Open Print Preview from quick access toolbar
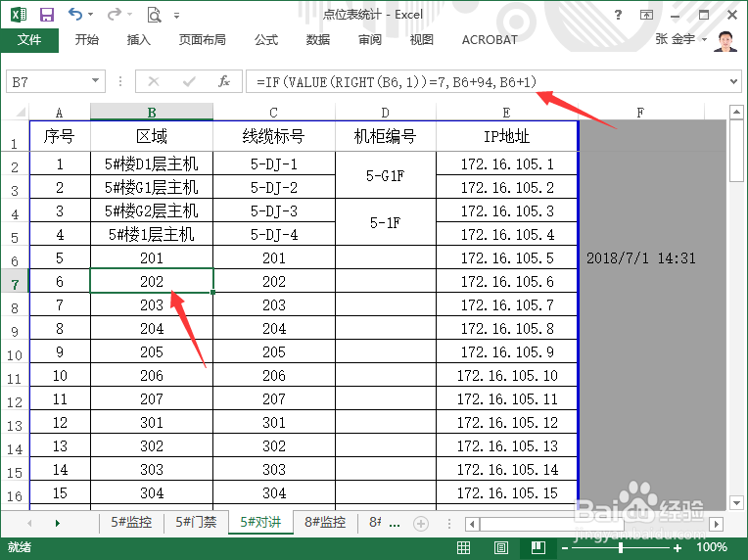 click(154, 15)
